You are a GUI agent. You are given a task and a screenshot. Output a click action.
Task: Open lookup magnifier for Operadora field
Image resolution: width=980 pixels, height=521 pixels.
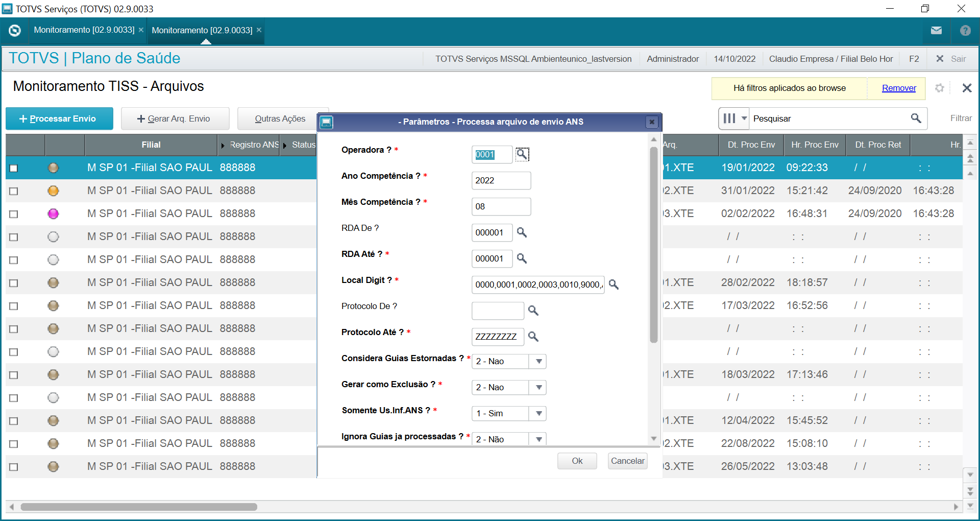[x=522, y=154]
